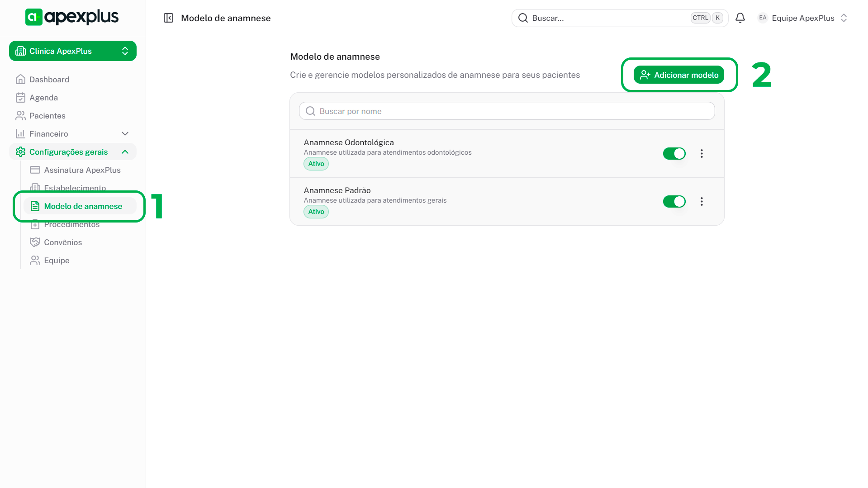
Task: Click the Buscar por nome field
Action: click(x=507, y=111)
